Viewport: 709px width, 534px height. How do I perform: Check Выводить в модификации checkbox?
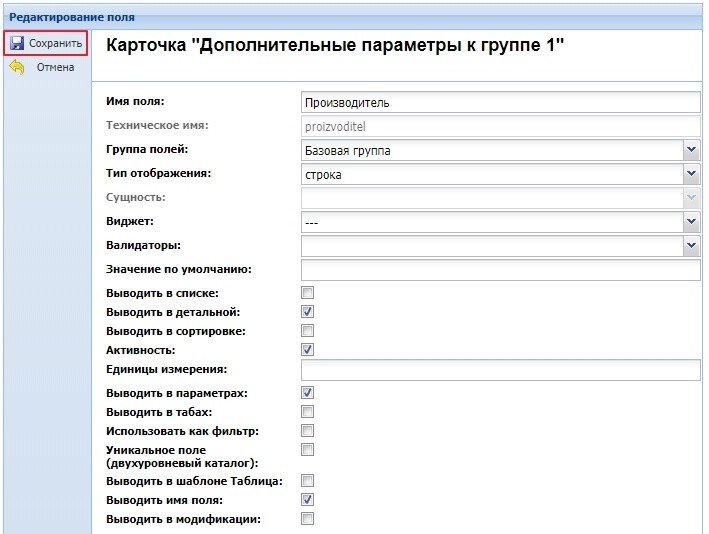click(x=308, y=519)
